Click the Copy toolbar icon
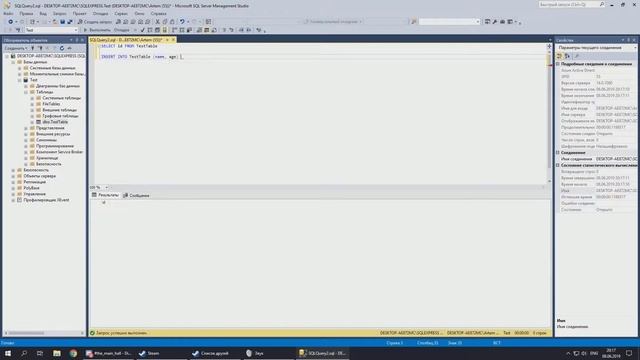The image size is (640, 360). point(164,22)
